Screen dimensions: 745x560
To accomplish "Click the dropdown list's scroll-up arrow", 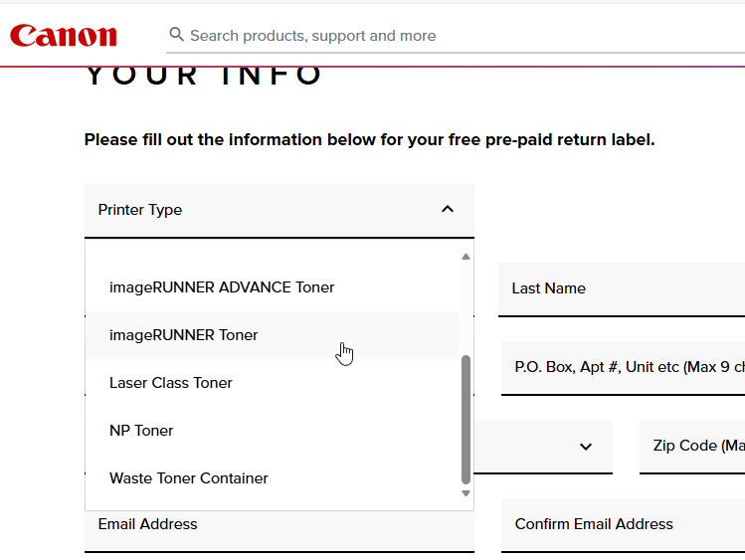I will coord(466,258).
